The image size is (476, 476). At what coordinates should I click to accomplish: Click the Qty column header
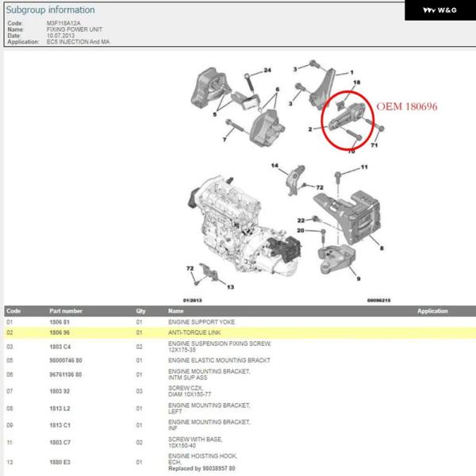point(140,311)
